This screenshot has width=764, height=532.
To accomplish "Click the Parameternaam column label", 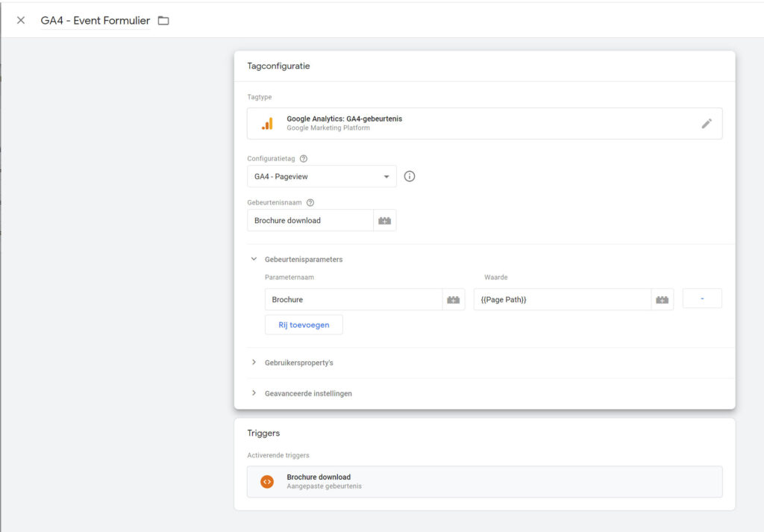I will (x=289, y=278).
